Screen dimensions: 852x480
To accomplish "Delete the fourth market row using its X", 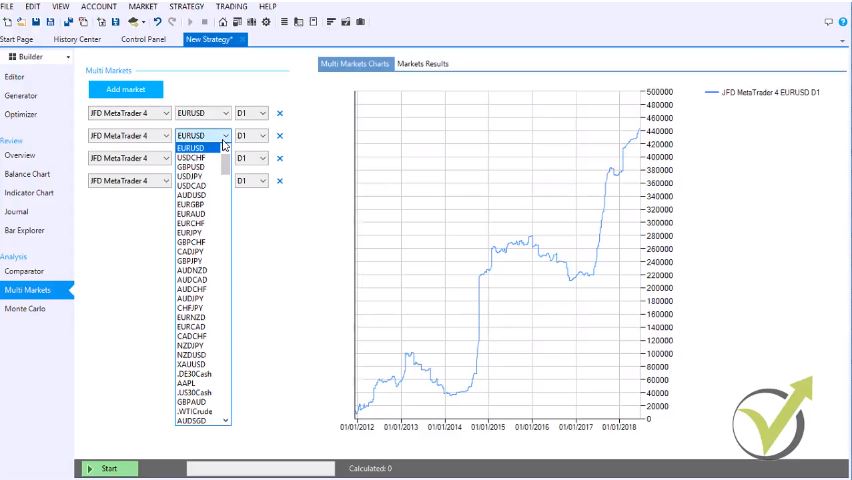I will tap(279, 181).
